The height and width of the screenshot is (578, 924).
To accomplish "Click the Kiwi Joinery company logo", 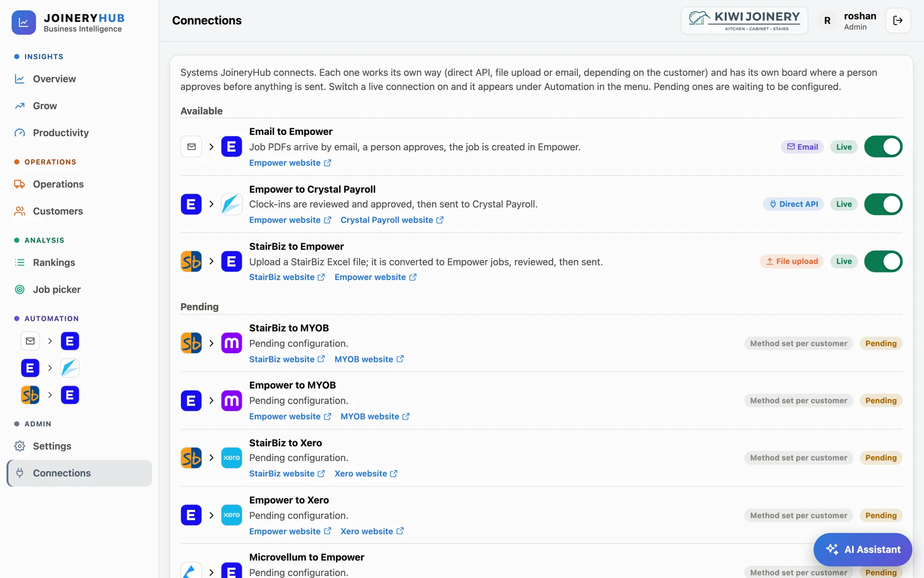I will [744, 20].
